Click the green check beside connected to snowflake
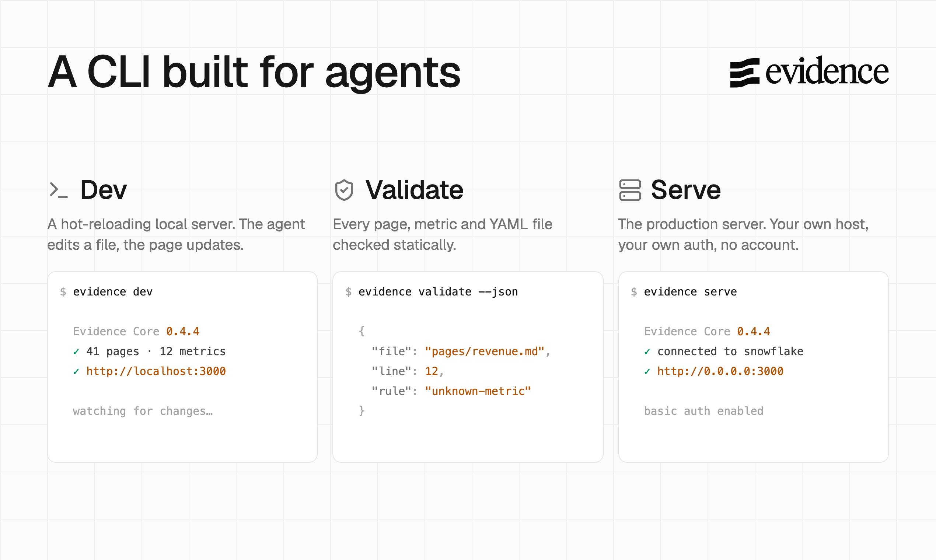 [647, 352]
